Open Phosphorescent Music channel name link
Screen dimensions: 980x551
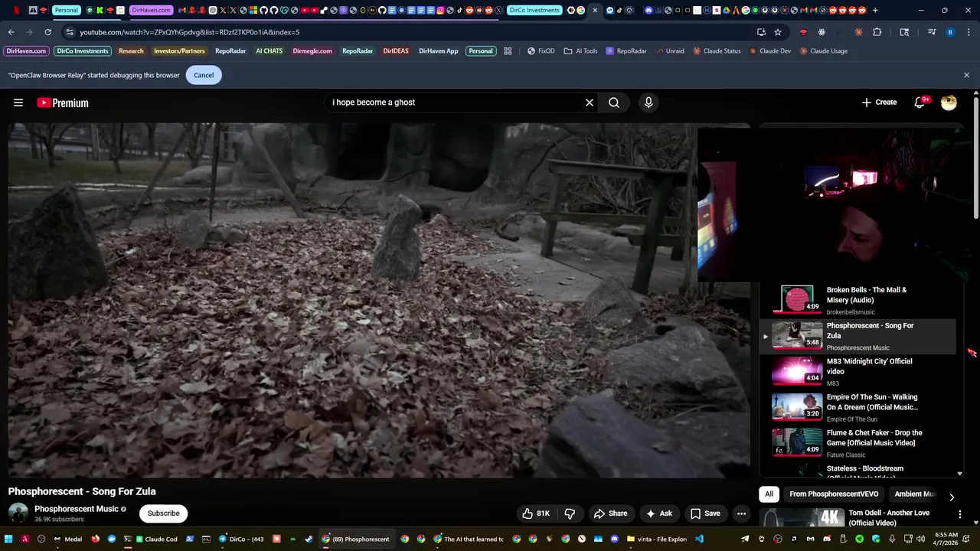click(x=77, y=509)
